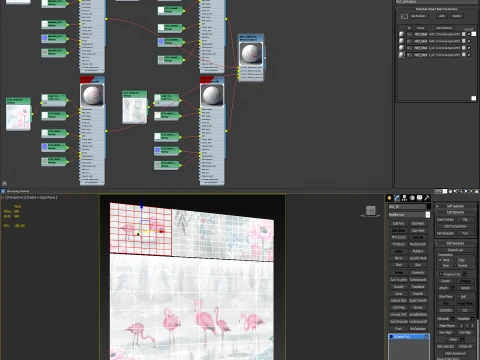The image size is (480, 360).
Task: Click the Sub-Material column header
Action: coord(444,28)
